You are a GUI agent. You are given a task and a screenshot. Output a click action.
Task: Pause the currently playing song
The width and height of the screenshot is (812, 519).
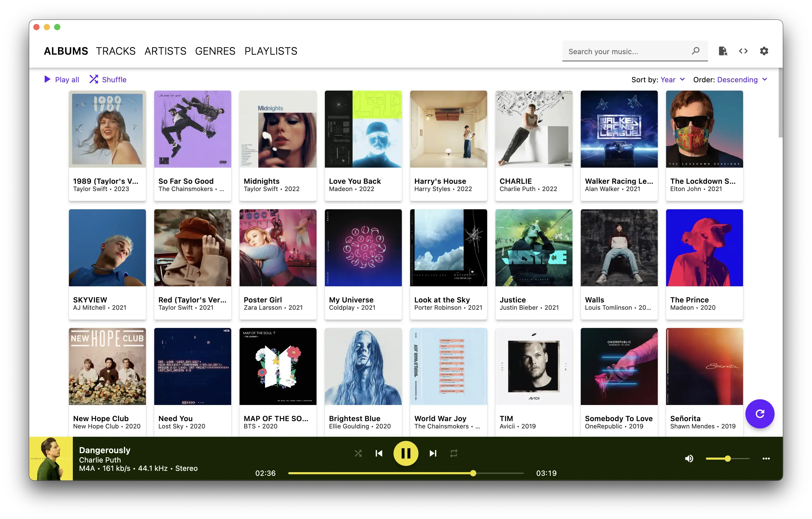406,453
